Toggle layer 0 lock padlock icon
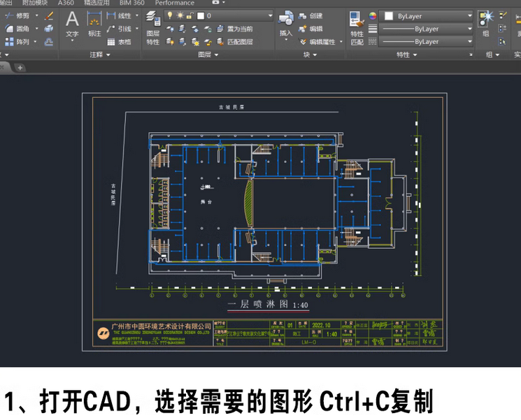521x420 pixels. 190,15
